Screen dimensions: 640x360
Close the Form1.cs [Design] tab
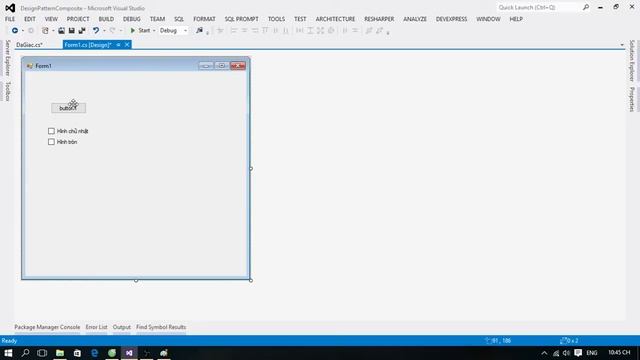127,45
